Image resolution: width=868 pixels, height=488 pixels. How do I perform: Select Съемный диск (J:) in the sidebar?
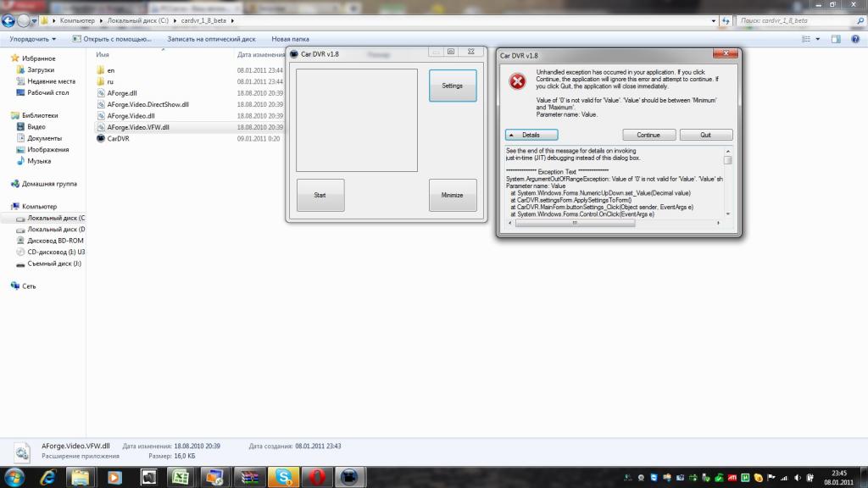[53, 263]
